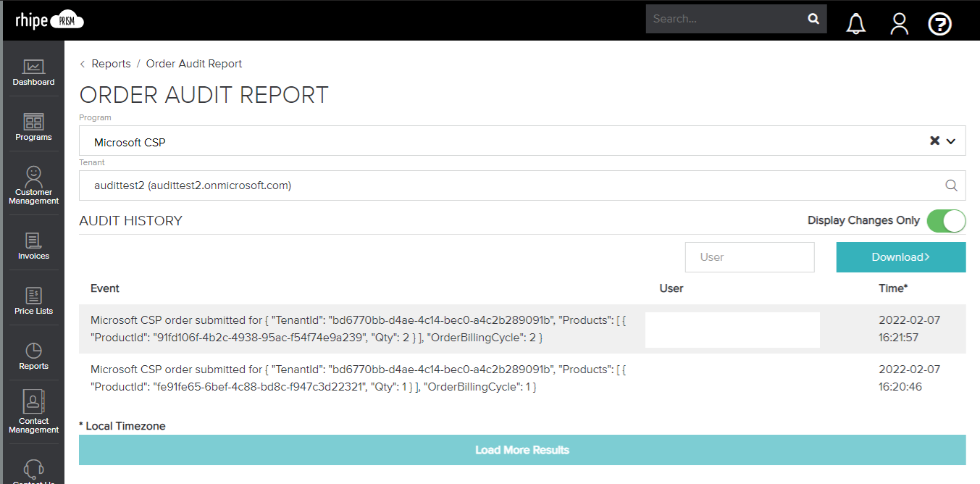The image size is (980, 484).
Task: Expand the Program dropdown
Action: (951, 141)
